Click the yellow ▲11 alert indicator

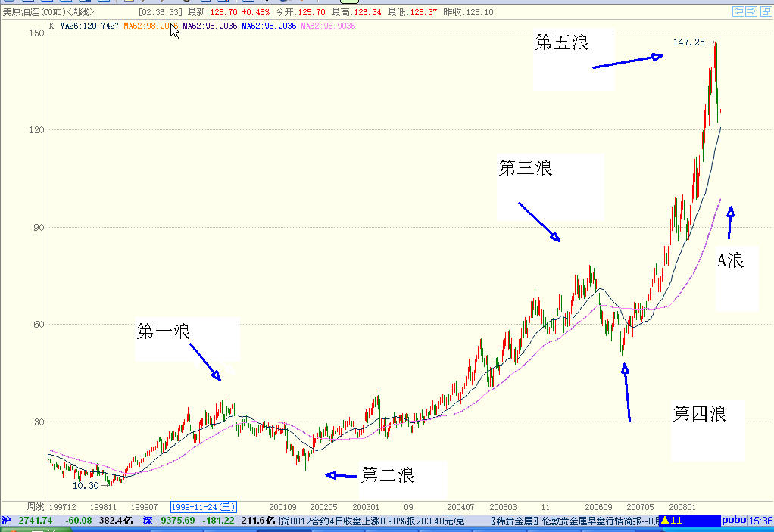tap(671, 520)
